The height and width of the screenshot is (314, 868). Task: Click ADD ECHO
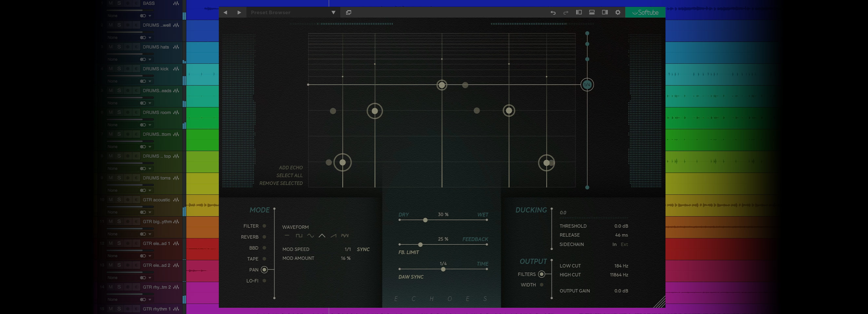(291, 167)
